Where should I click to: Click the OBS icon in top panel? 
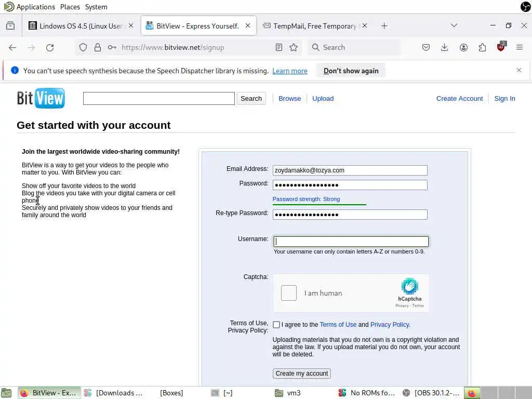526,6
